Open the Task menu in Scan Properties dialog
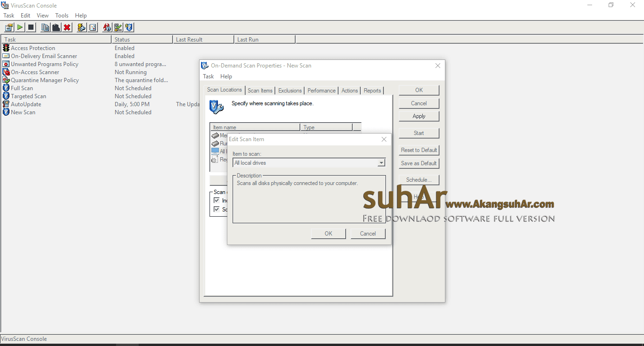This screenshot has height=346, width=644. pos(209,76)
